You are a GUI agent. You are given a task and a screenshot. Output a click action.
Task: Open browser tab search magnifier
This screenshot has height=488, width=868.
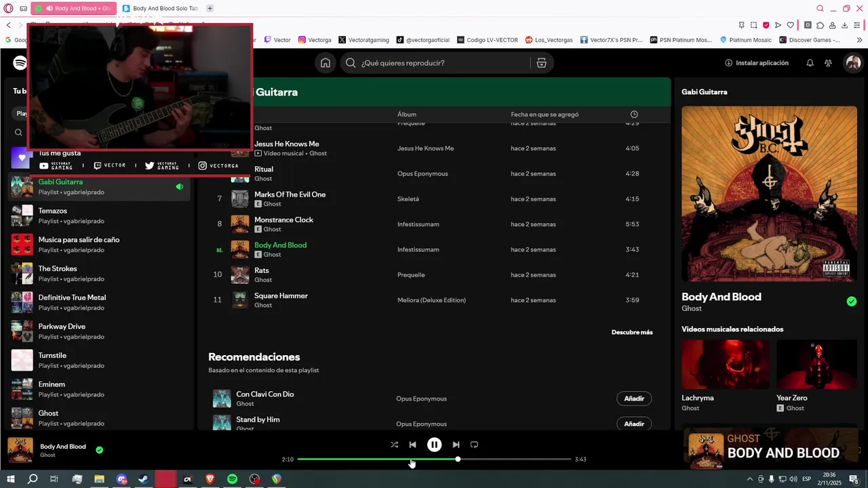click(x=820, y=9)
